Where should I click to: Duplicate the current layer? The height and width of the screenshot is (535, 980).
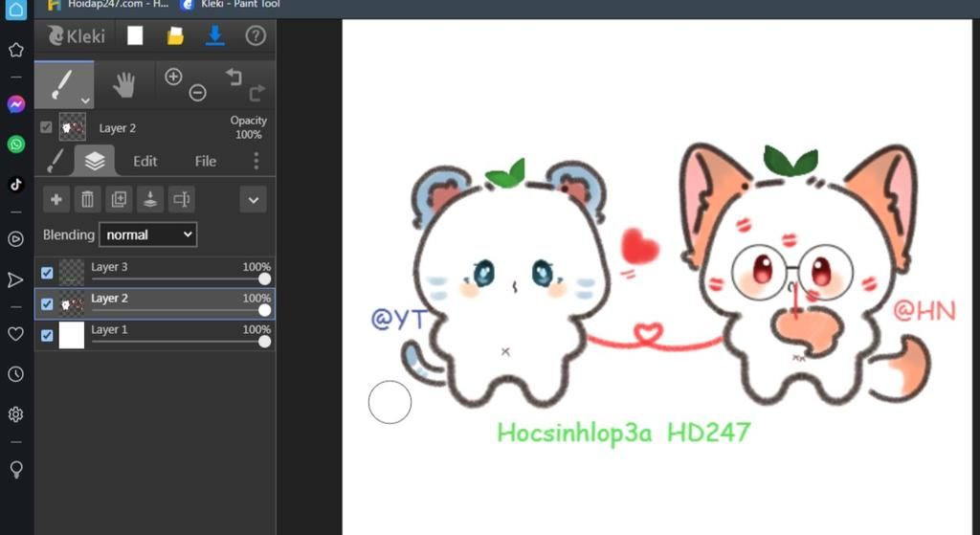tap(119, 199)
